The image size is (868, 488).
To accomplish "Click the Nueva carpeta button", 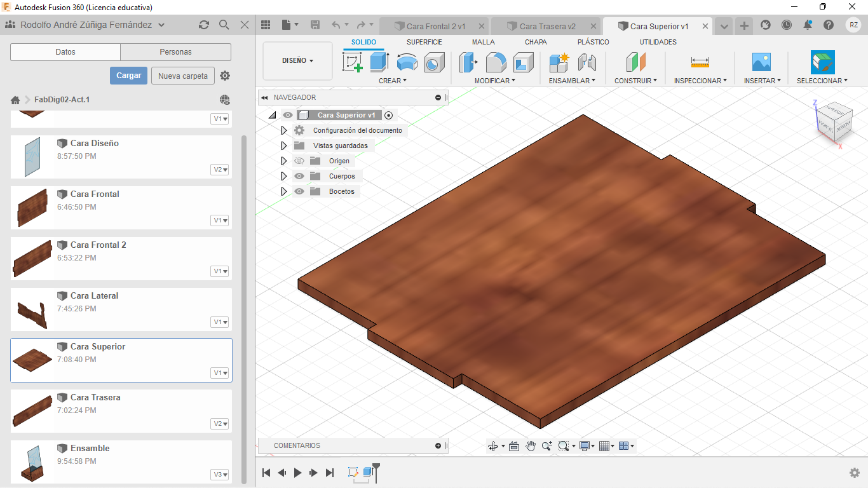I will [182, 76].
